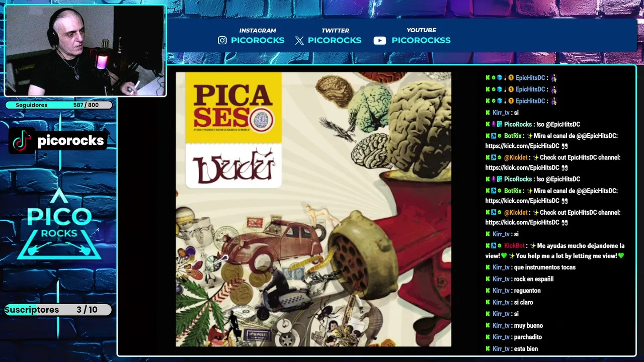The height and width of the screenshot is (362, 644).
Task: Click the picorocks TikTok username
Action: point(70,141)
